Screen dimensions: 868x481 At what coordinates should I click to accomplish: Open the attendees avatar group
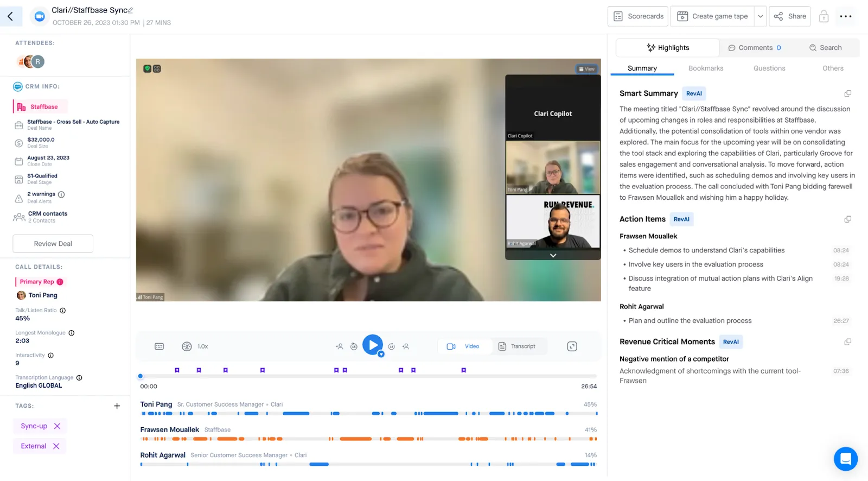(x=31, y=61)
